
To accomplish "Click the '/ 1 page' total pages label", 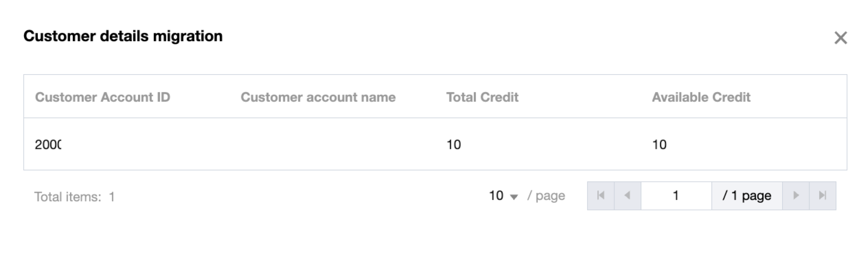I will pos(747,196).
